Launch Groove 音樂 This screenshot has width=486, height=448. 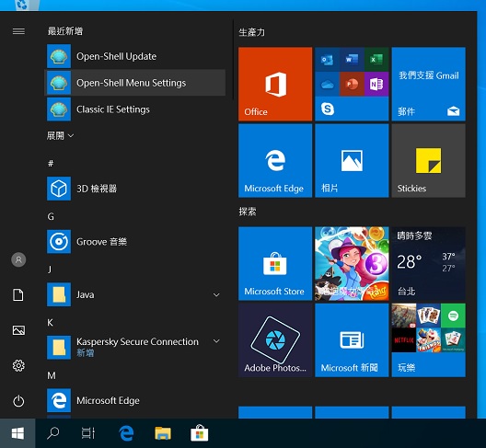tap(134, 241)
